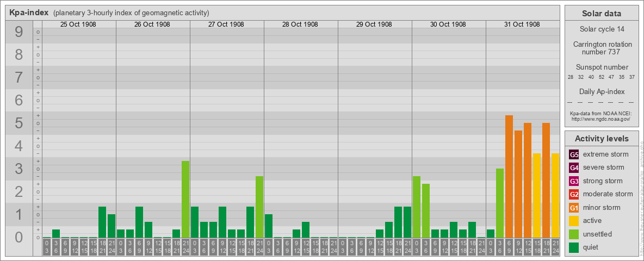Select the 26 Oct 1908 date header
644x261 pixels.
coord(152,24)
